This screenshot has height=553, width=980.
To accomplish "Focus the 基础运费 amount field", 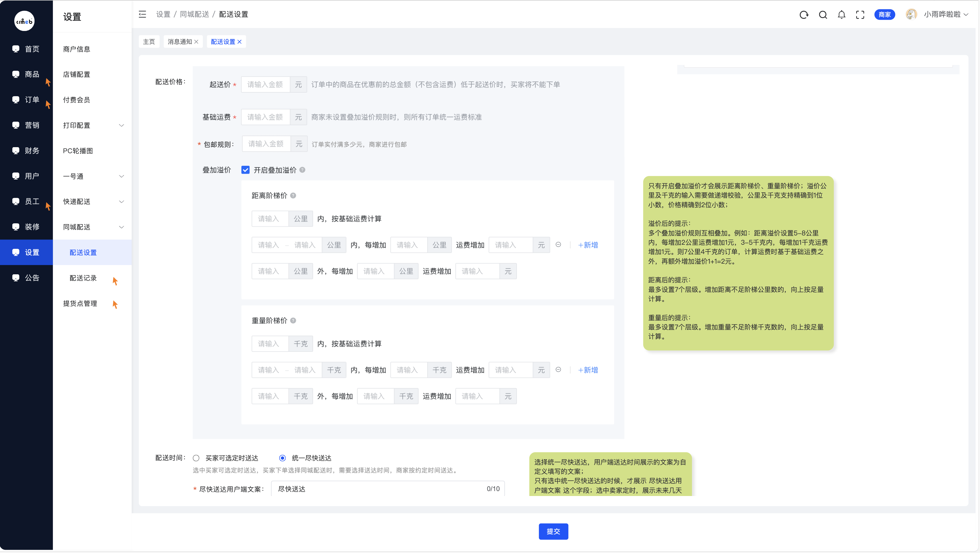I will pyautogui.click(x=266, y=117).
